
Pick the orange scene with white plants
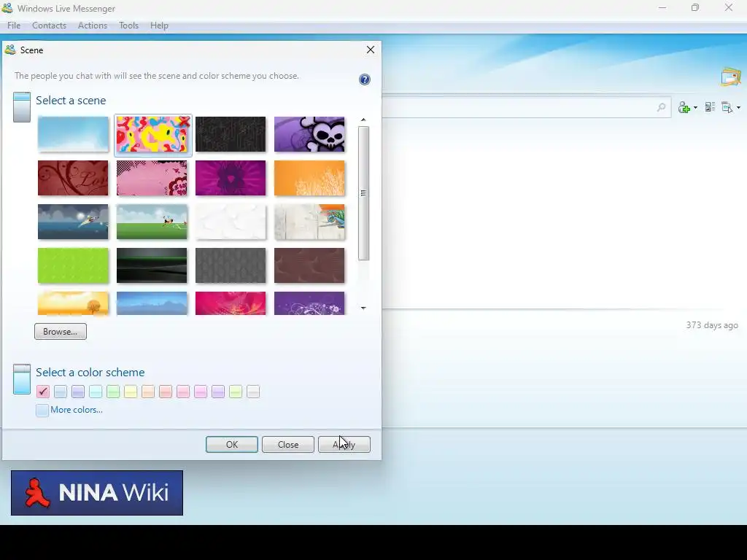(x=309, y=178)
